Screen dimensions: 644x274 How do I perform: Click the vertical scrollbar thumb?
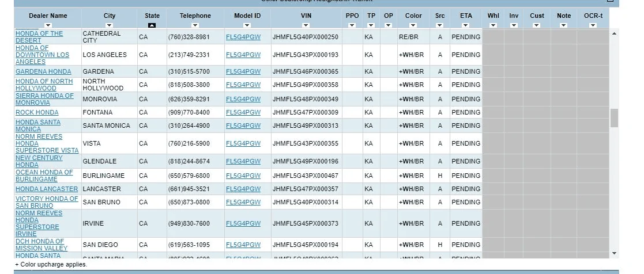(614, 117)
